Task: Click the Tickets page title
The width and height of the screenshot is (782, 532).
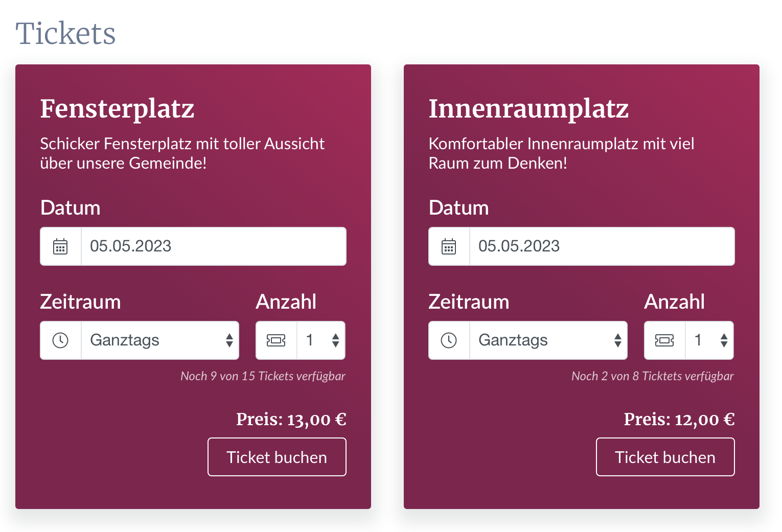Action: [x=65, y=34]
